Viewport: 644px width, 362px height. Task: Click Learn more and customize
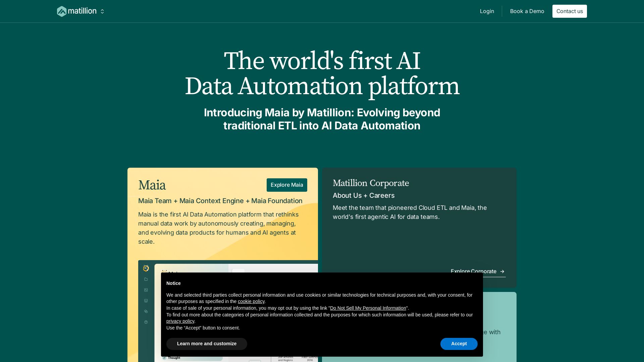point(207,344)
